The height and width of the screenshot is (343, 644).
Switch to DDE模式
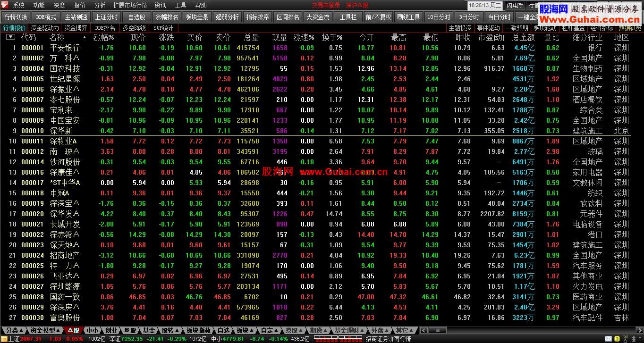click(46, 17)
